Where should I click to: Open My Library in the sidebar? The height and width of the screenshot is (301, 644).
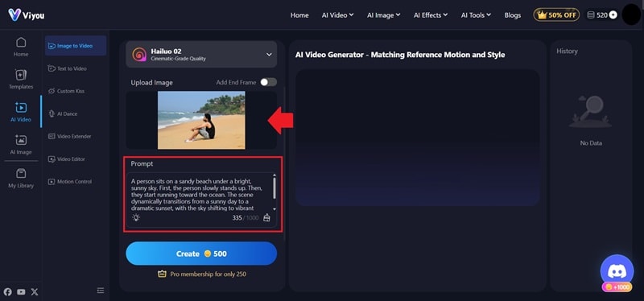click(x=21, y=178)
